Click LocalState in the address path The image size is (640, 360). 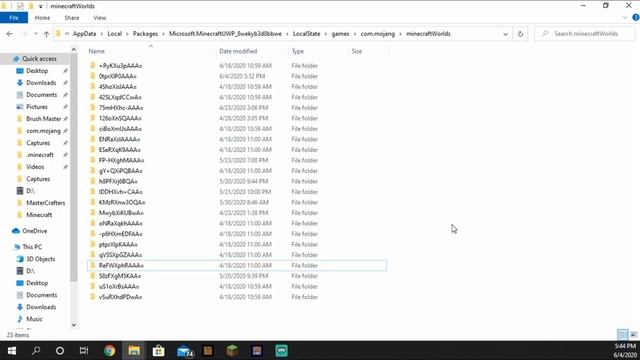pos(307,34)
